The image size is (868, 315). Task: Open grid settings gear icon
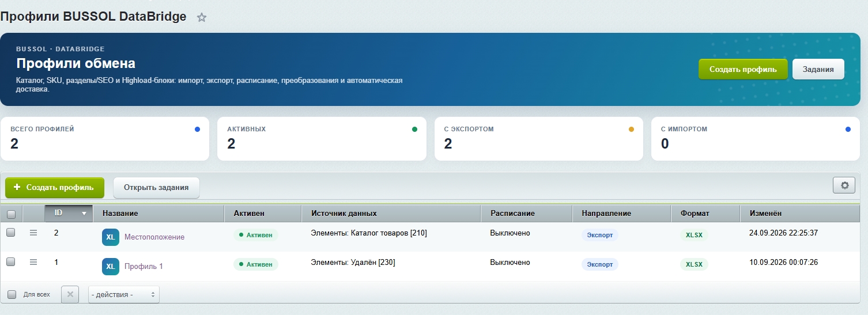pyautogui.click(x=844, y=185)
